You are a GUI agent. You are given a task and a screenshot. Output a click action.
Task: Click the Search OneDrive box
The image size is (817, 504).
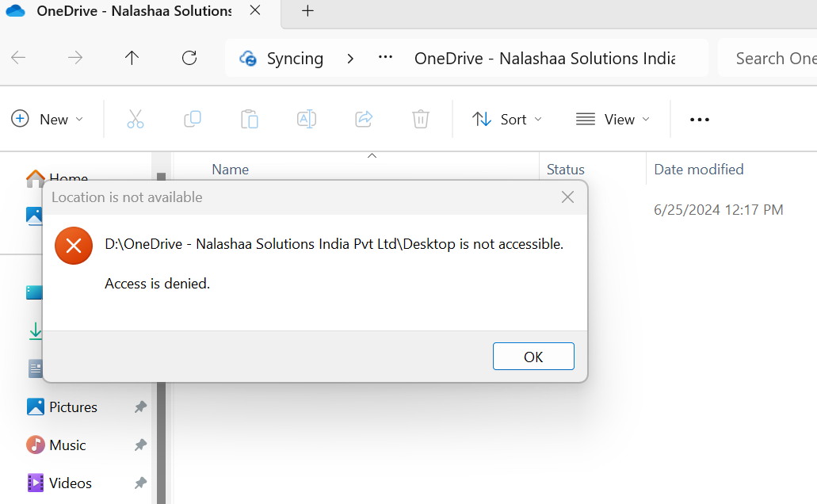coord(773,58)
